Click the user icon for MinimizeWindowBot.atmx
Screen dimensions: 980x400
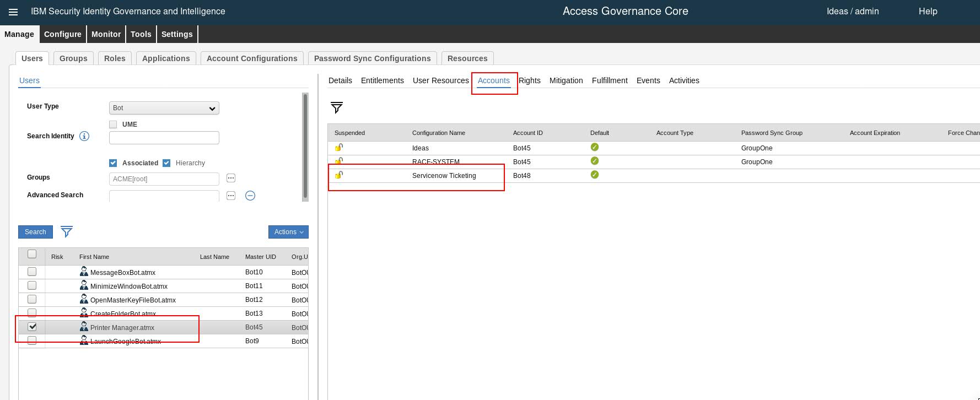(x=84, y=285)
